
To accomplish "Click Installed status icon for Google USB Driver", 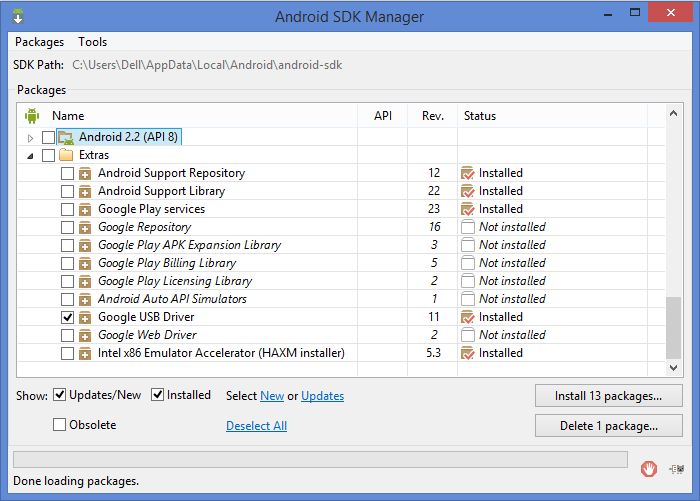I will point(468,317).
